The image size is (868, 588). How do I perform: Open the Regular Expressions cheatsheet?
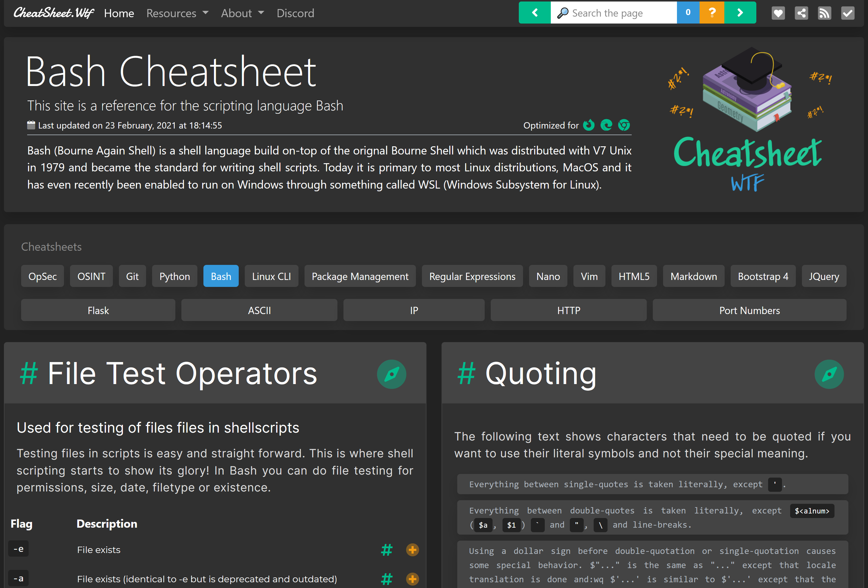(x=472, y=276)
